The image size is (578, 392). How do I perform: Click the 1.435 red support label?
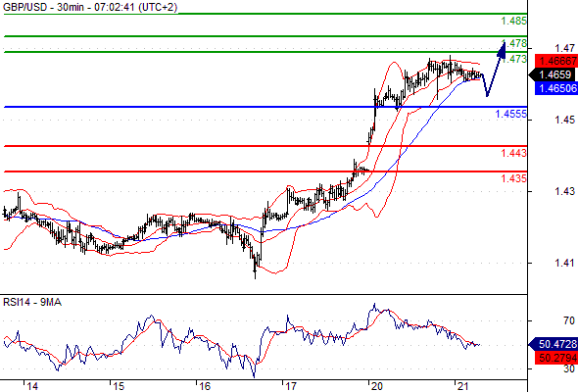[x=514, y=179]
